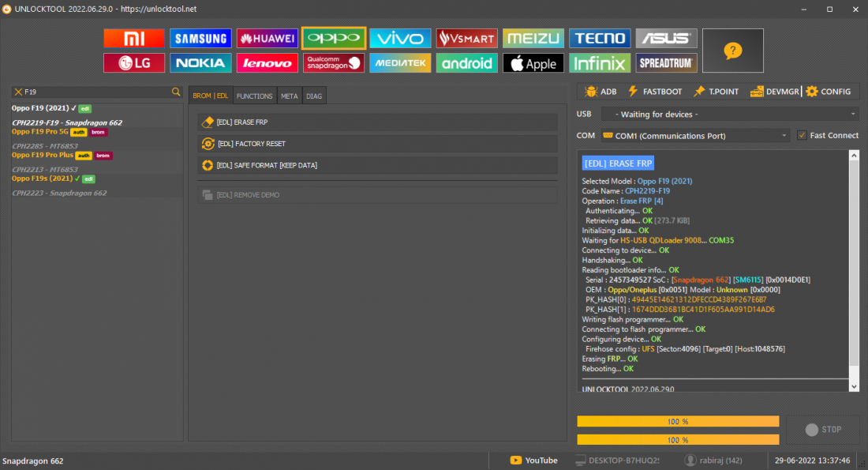Select the Oppo brand logo
The width and height of the screenshot is (868, 470).
pyautogui.click(x=334, y=38)
